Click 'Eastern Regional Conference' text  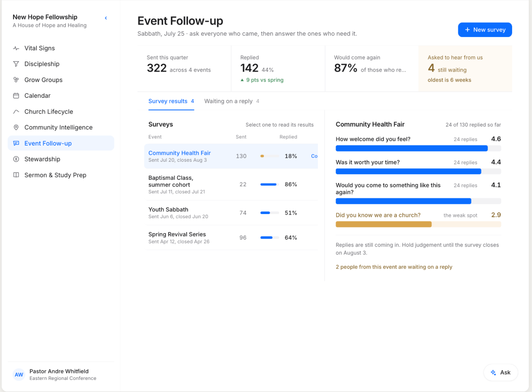[63, 378]
